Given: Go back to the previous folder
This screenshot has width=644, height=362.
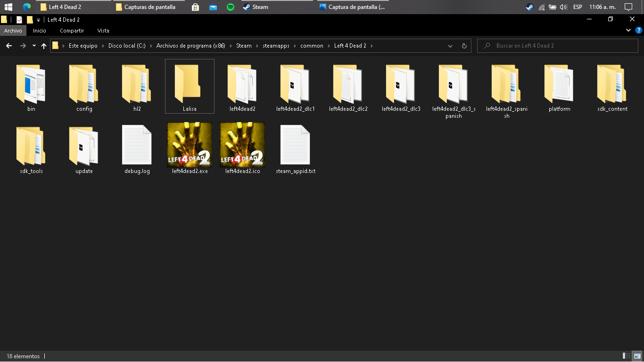Looking at the screenshot, I should click(x=8, y=46).
